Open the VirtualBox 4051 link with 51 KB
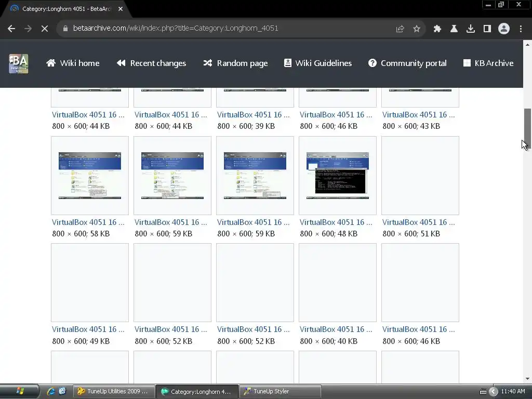Screen dimensions: 532x399 click(418, 222)
